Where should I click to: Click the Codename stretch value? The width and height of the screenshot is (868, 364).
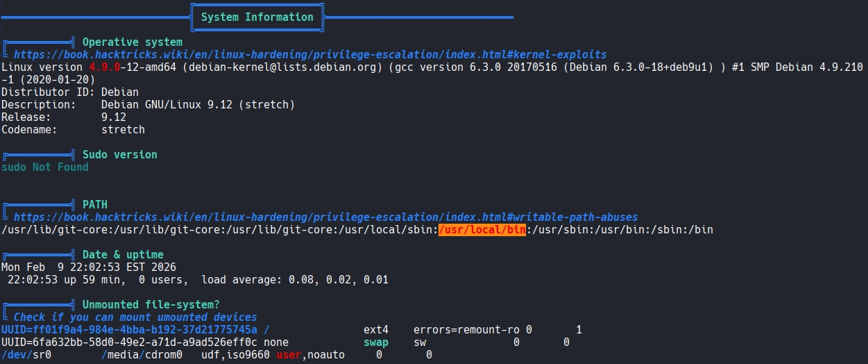pyautogui.click(x=123, y=129)
